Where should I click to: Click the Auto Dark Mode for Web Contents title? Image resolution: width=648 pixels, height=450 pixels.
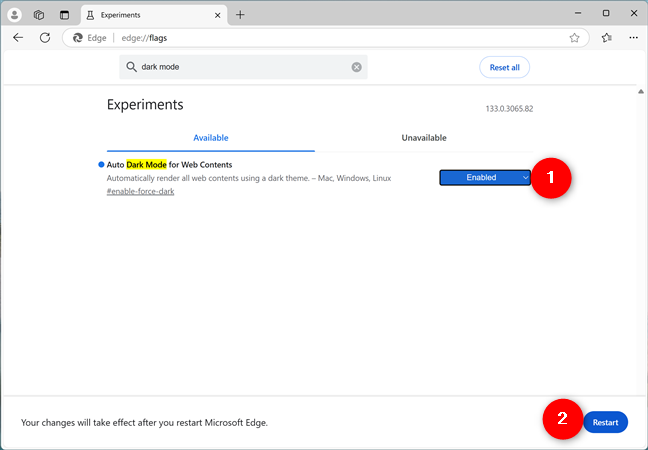(x=169, y=164)
